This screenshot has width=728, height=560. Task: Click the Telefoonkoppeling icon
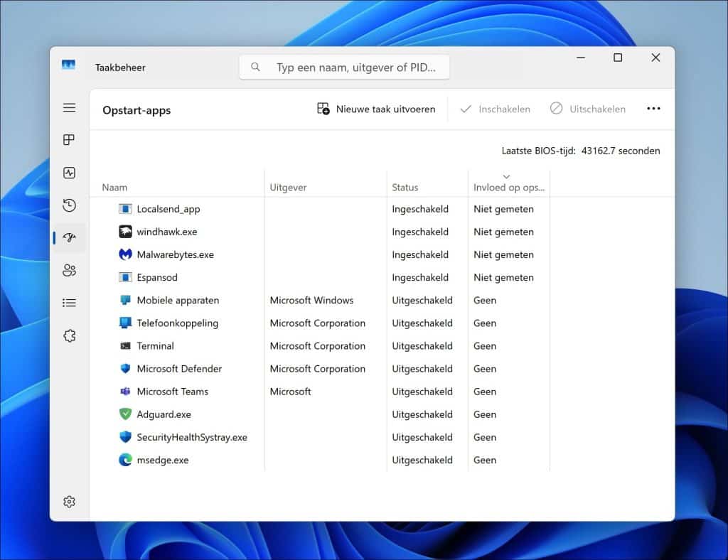pyautogui.click(x=125, y=323)
